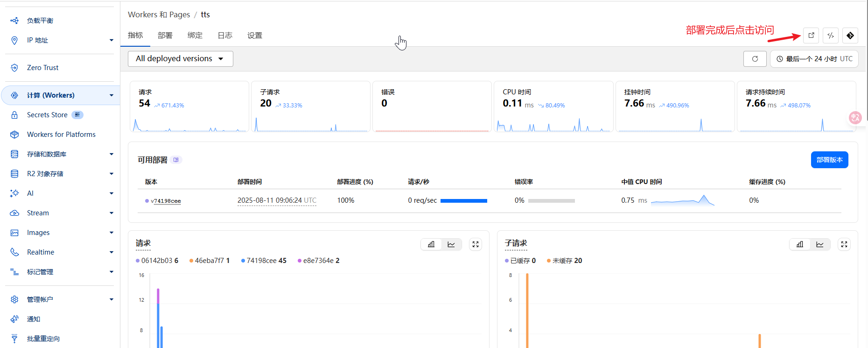The height and width of the screenshot is (348, 868).
Task: Switch to the 设置 tab
Action: pos(255,36)
